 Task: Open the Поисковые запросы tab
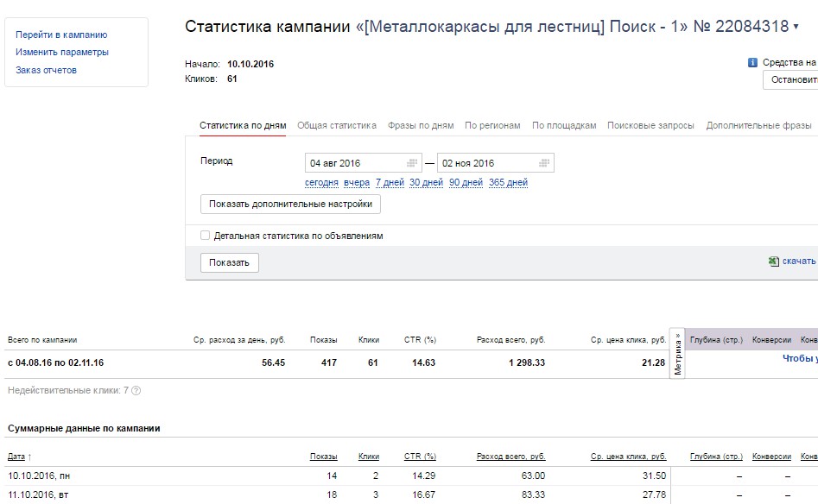pyautogui.click(x=650, y=126)
